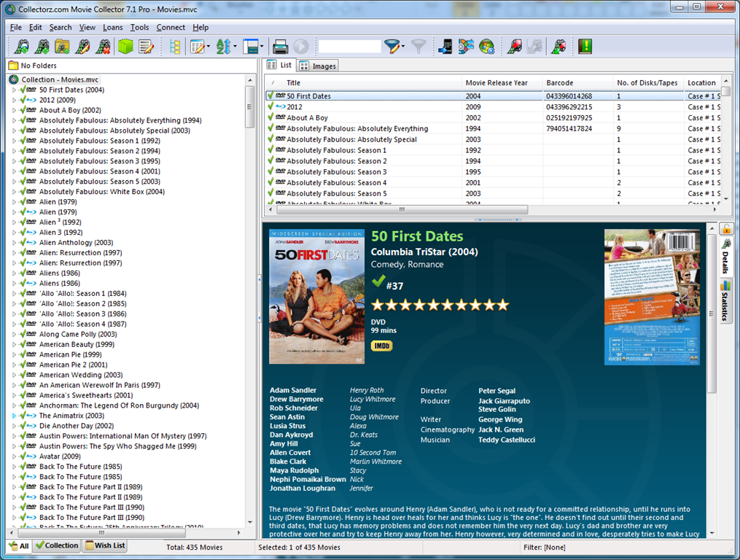The image size is (740, 560).
Task: Open the column chooser dropdown arrow
Action: (209, 46)
